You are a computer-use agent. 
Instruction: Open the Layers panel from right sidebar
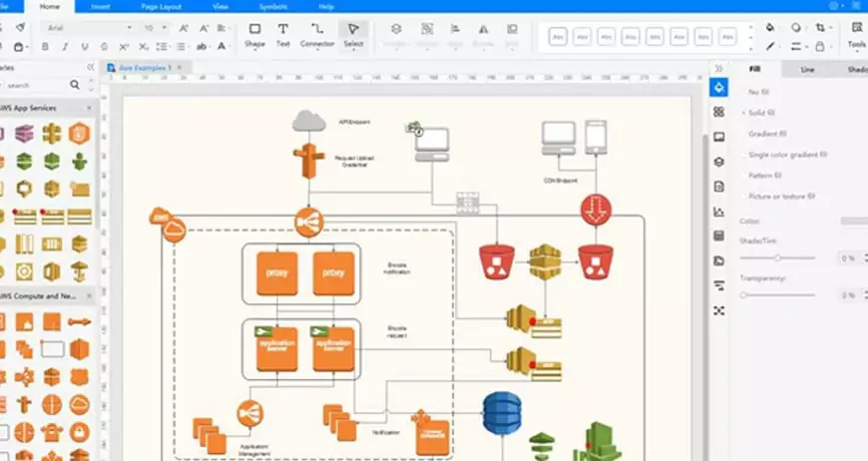coord(718,162)
